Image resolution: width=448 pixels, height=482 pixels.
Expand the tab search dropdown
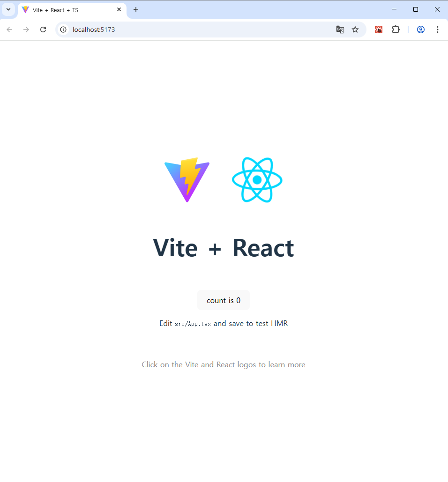(8, 9)
